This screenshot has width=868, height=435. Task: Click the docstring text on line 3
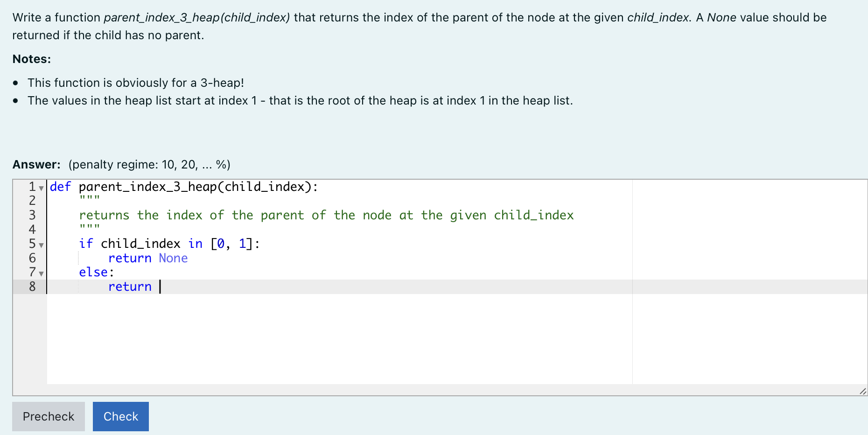(x=327, y=215)
